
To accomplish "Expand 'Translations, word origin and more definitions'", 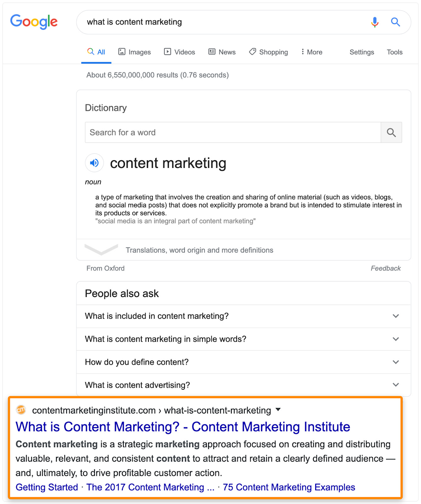I will pyautogui.click(x=199, y=250).
